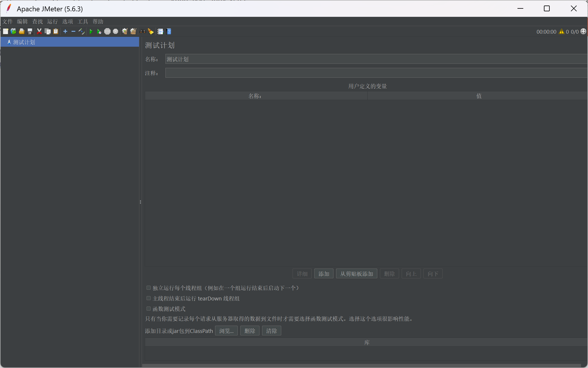Click 删除 button beside 向上
Screen dimensions: 588x368
[x=389, y=274]
